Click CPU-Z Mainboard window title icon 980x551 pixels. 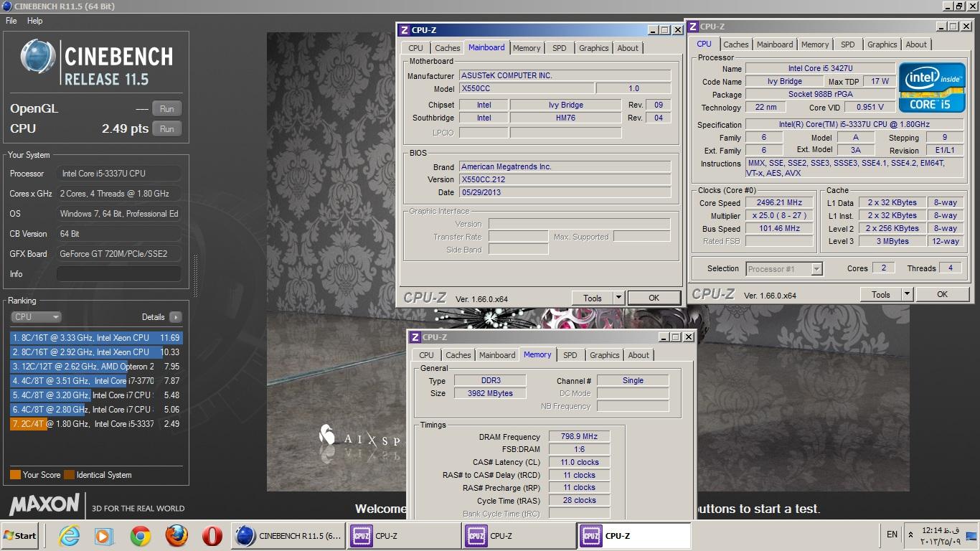[405, 30]
